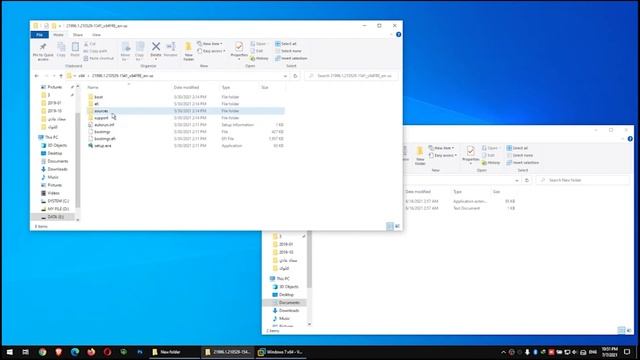Expand New folder window address history dropdown
This screenshot has width=640, height=360.
pyautogui.click(x=517, y=180)
